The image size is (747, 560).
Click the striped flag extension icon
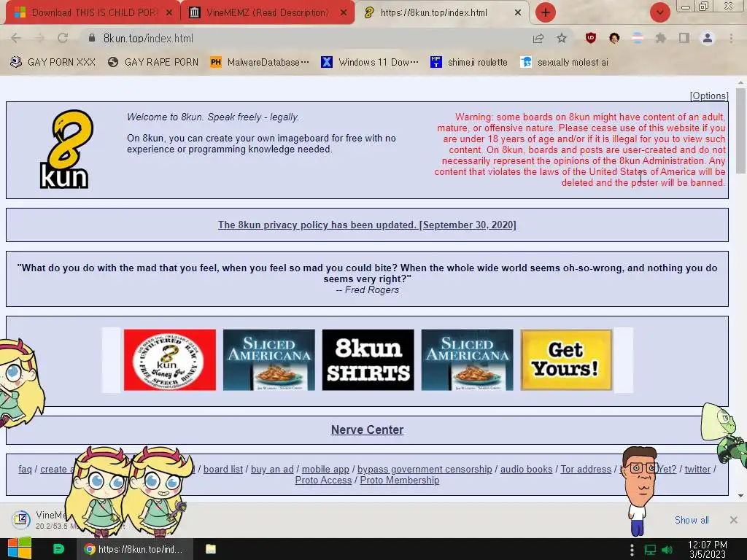638,38
